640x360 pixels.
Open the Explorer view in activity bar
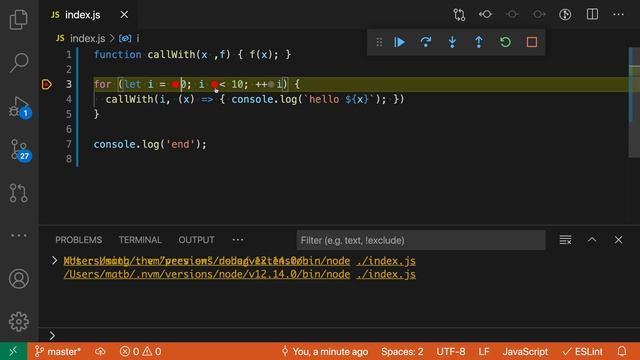[x=19, y=19]
